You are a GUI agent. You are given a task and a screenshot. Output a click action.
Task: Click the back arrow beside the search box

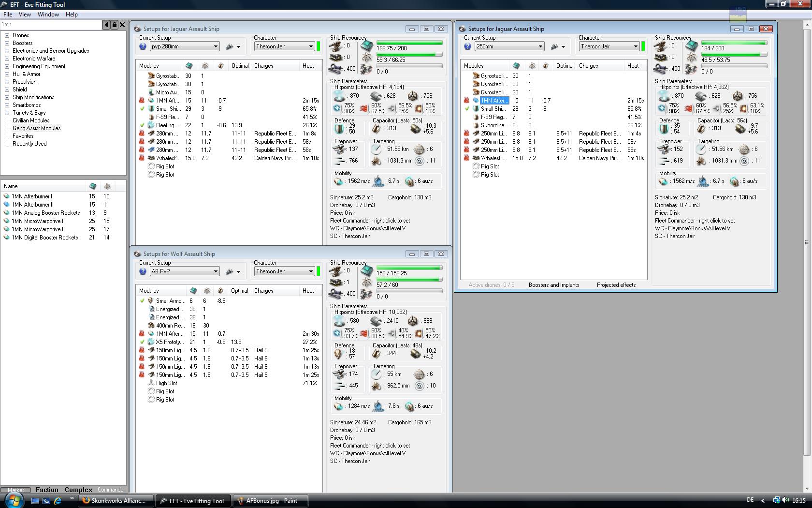106,25
